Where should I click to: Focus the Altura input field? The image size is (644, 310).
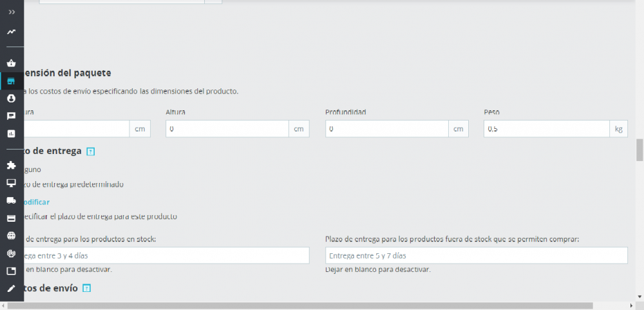tap(227, 129)
